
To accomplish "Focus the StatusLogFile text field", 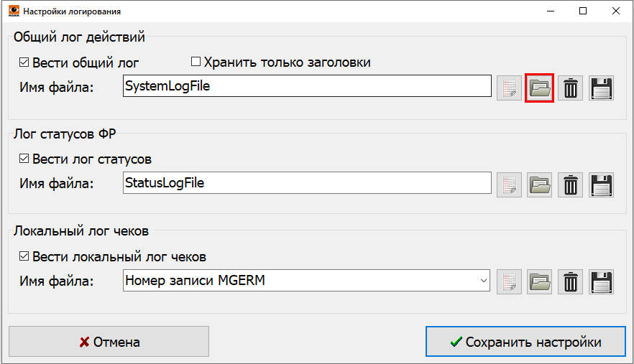I will [306, 183].
